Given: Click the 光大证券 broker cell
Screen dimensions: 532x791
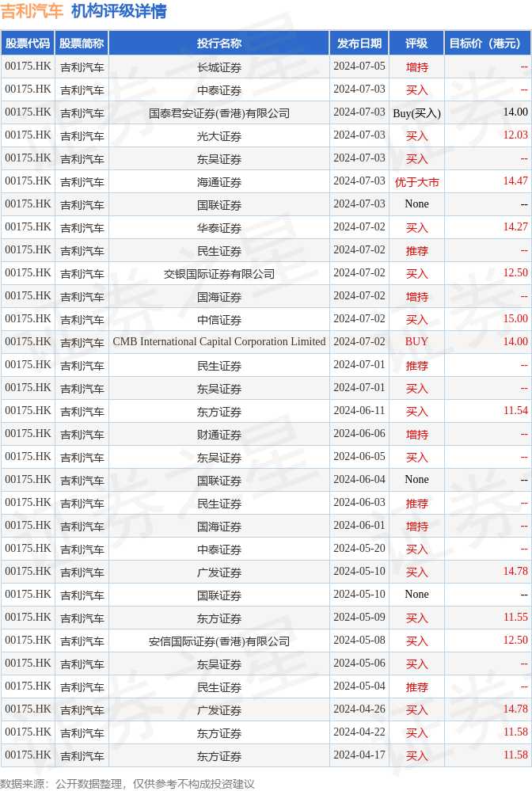Looking at the screenshot, I should click(x=218, y=136).
